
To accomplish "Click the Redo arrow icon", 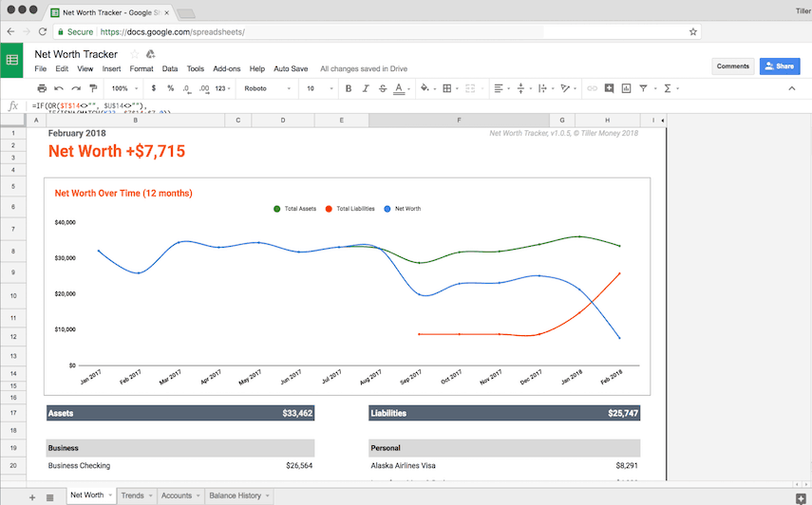I will click(x=76, y=88).
